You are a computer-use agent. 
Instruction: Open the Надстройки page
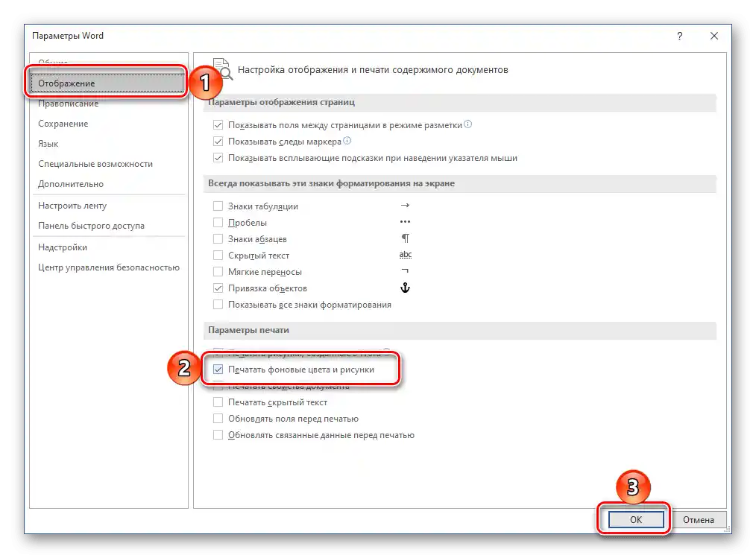(63, 247)
